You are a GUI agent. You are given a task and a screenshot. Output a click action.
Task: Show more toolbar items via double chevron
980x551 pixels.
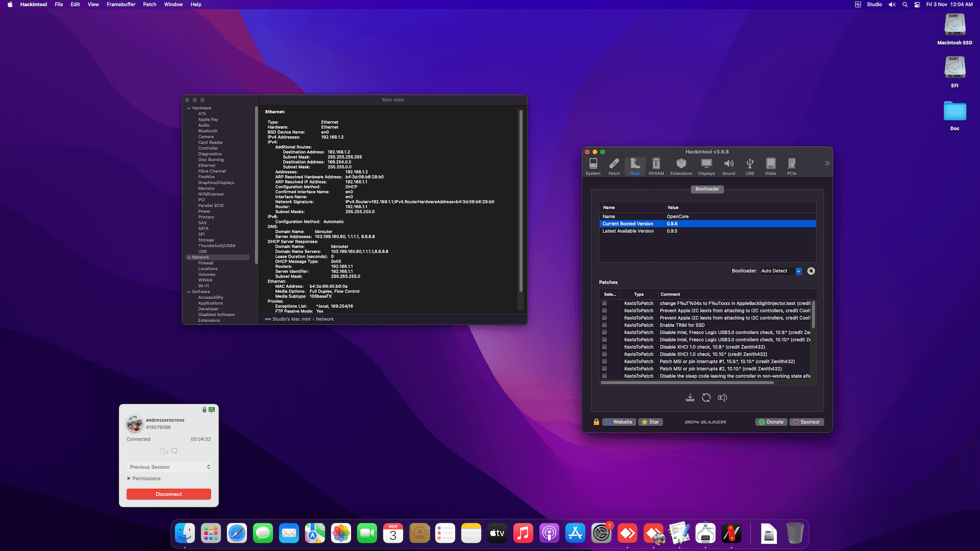(x=827, y=163)
